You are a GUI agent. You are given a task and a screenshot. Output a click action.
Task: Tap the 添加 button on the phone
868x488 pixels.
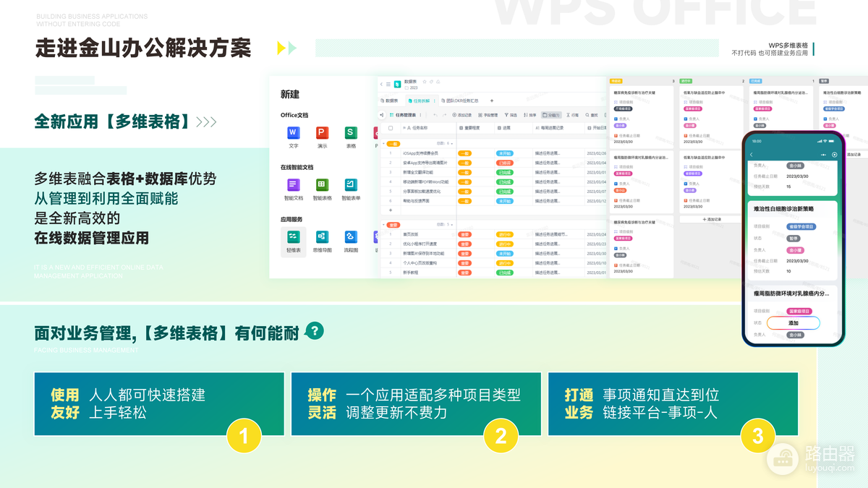coord(793,323)
